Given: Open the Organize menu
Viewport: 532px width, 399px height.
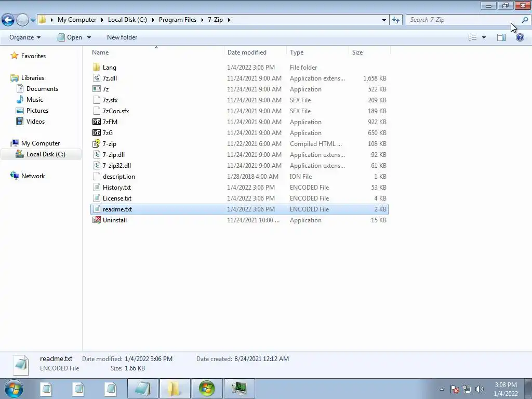Looking at the screenshot, I should click(25, 37).
